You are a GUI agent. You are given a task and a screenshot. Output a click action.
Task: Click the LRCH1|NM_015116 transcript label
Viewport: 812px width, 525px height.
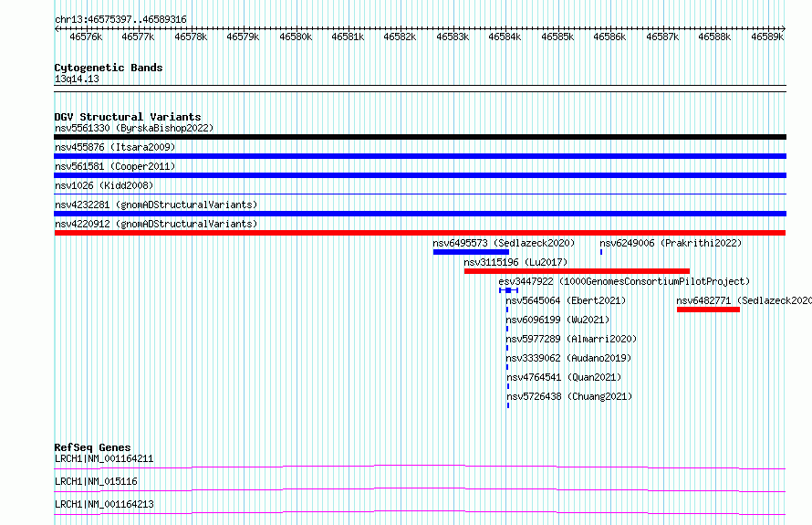click(96, 481)
